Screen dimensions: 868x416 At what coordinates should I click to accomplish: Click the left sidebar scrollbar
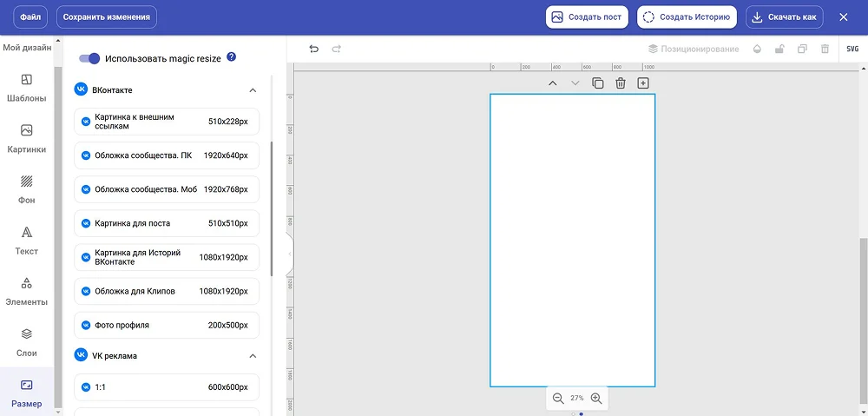[x=57, y=237]
